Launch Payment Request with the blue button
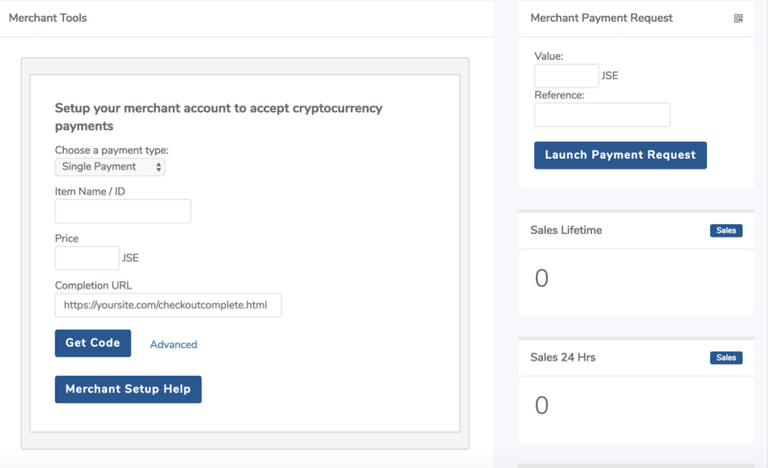768x468 pixels. [x=620, y=155]
